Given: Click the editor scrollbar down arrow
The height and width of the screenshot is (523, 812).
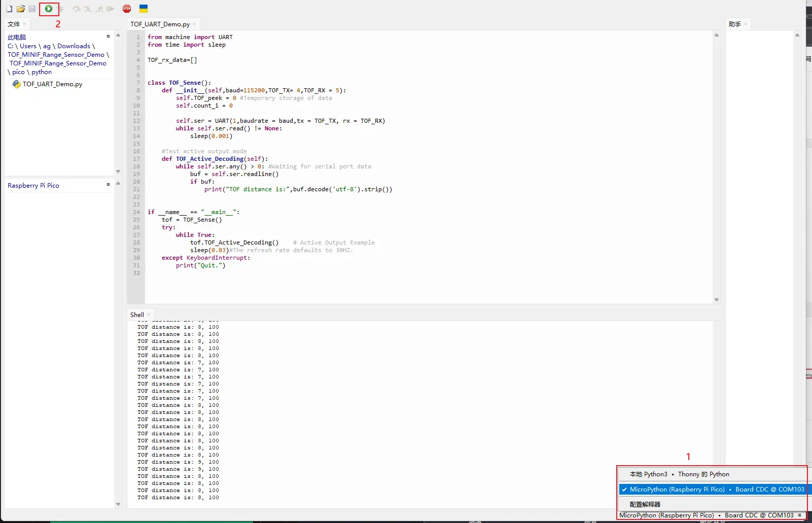Looking at the screenshot, I should click(717, 300).
